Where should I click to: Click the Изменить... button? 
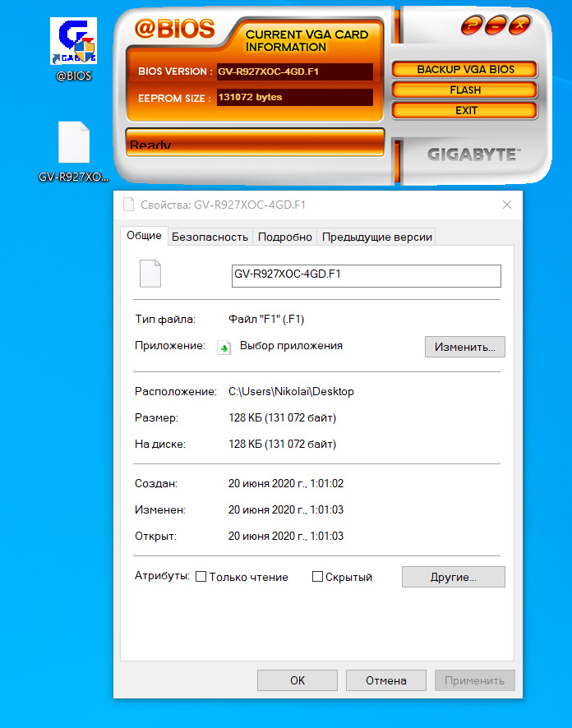(x=465, y=347)
